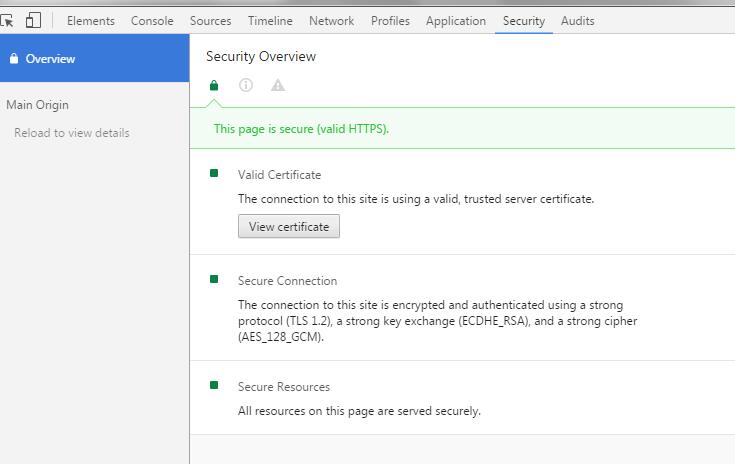Switch to the Console tab
Image resolution: width=735 pixels, height=464 pixels.
152,21
